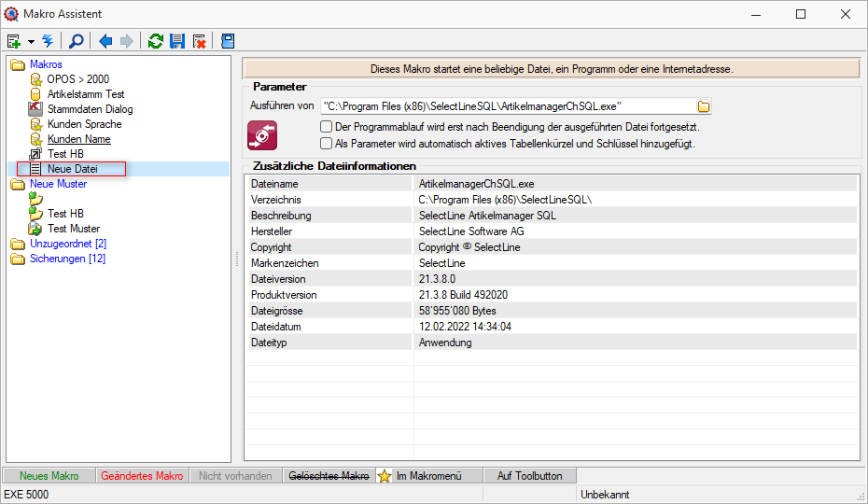Select the Neue Muster folder

pos(58,184)
